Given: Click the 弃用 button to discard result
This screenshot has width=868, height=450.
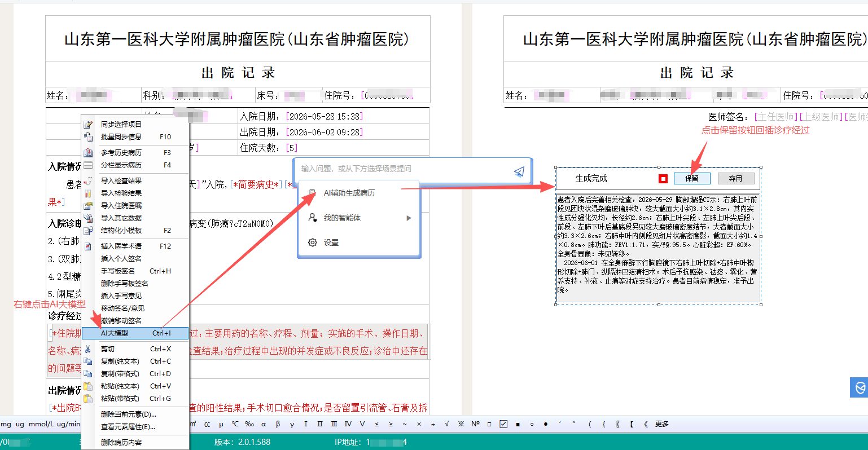Looking at the screenshot, I should [x=735, y=178].
